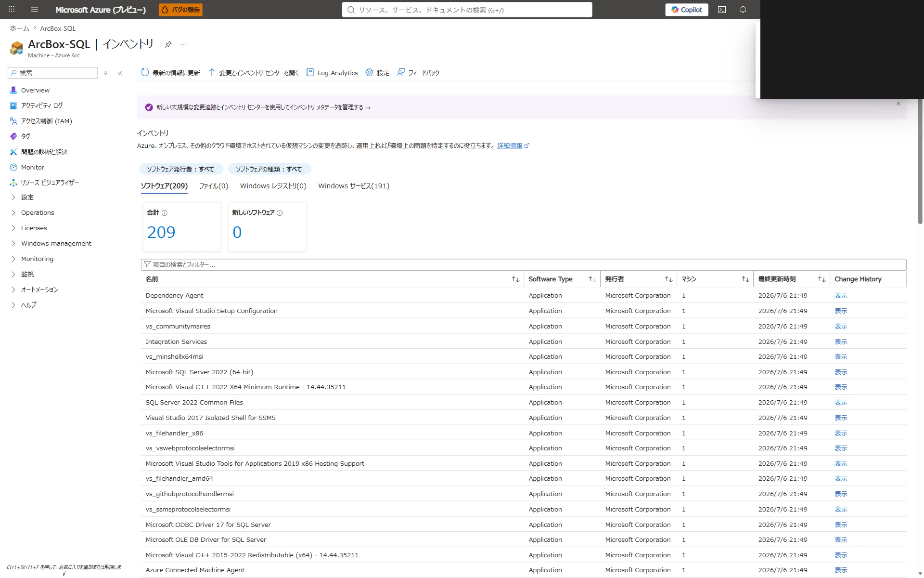
Task: Open Monitor in the sidebar
Action: click(x=32, y=167)
